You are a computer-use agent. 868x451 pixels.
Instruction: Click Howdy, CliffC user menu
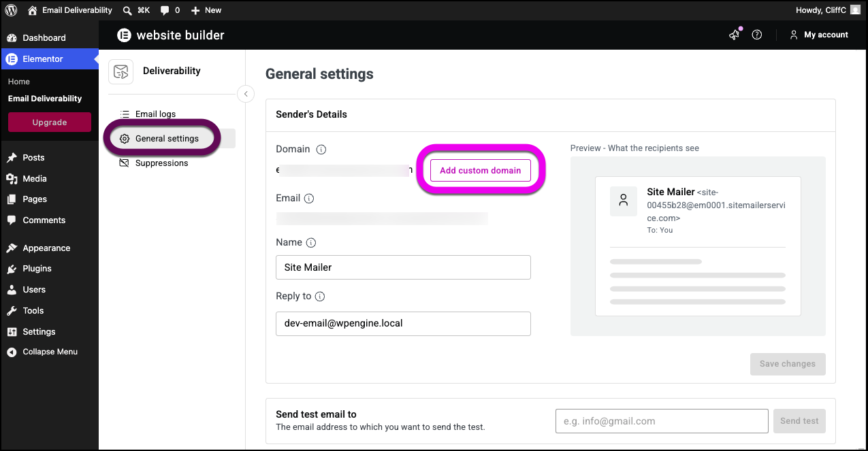(x=828, y=10)
